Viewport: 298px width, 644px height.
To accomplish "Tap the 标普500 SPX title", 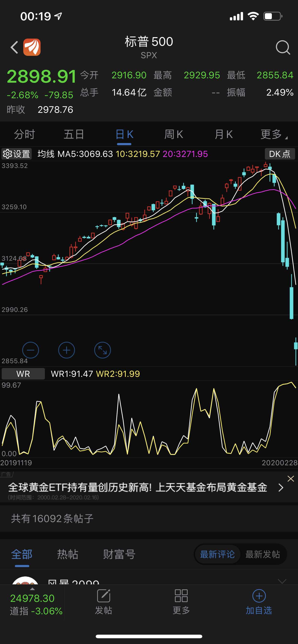I will [149, 47].
